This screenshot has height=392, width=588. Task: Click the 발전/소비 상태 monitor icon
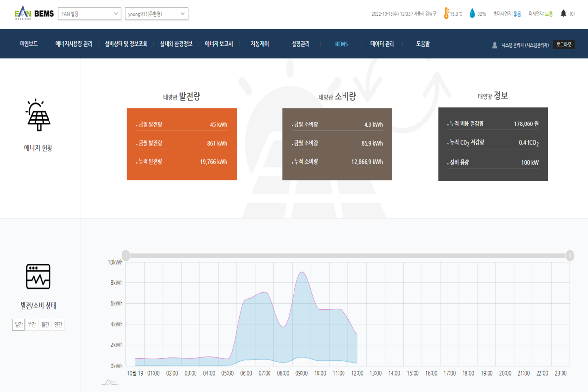(38, 276)
